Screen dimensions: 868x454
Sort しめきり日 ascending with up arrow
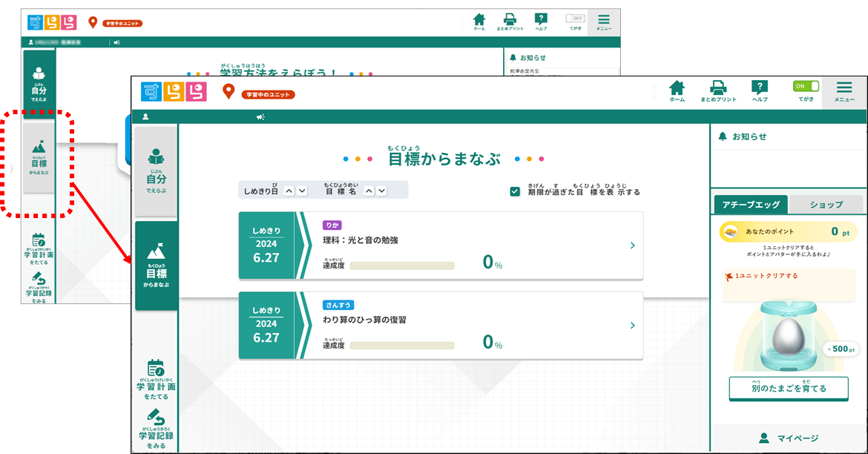pos(289,191)
